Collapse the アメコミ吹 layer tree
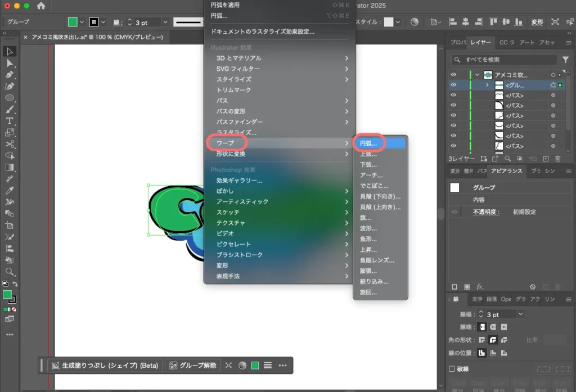Image resolution: width=576 pixels, height=392 pixels. click(478, 75)
